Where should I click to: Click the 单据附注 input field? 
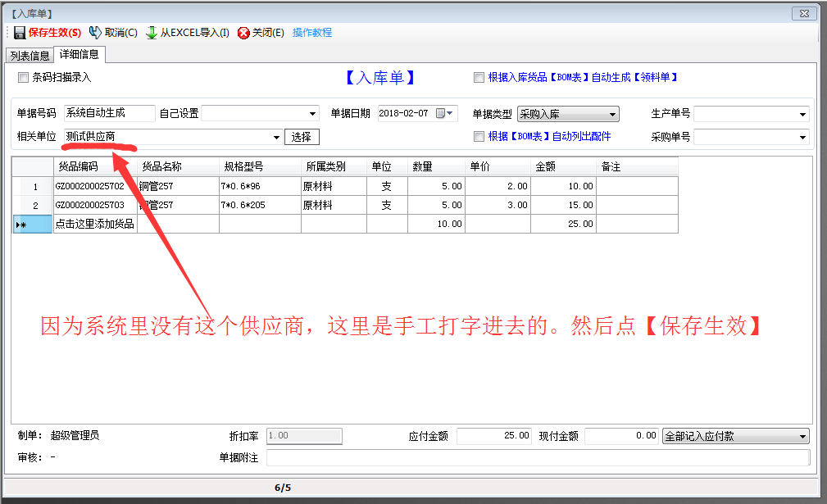pos(538,458)
